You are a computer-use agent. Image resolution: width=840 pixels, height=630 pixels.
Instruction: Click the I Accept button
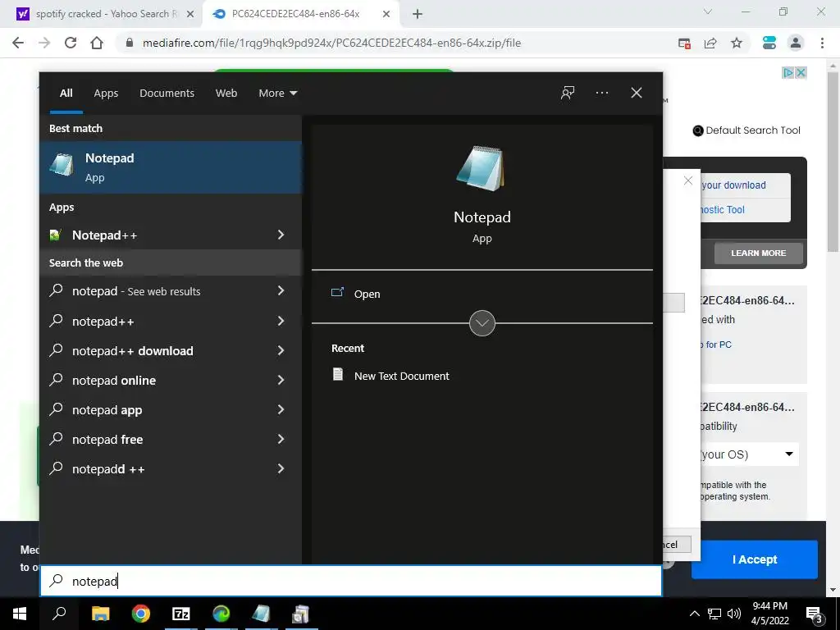[x=755, y=559]
